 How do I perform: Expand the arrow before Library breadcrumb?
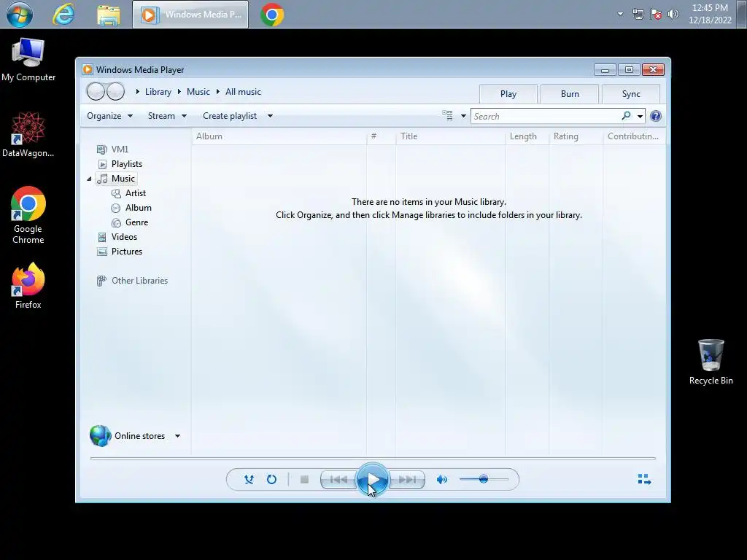[137, 91]
